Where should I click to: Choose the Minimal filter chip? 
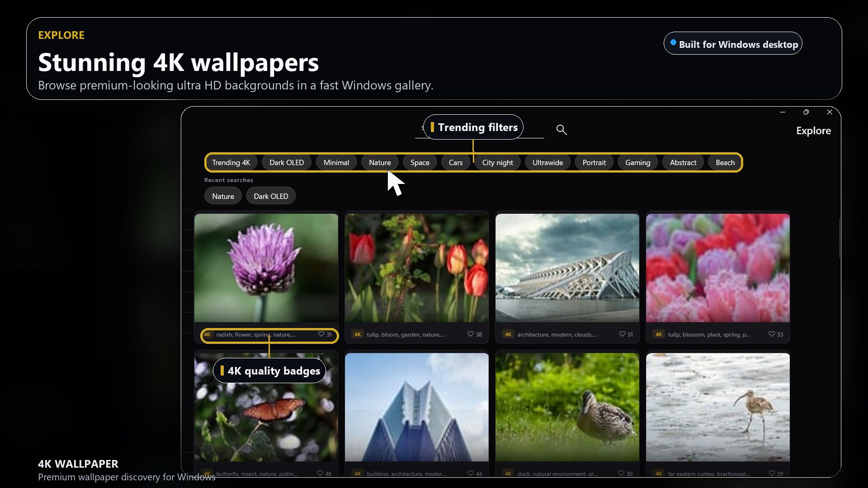click(x=336, y=163)
